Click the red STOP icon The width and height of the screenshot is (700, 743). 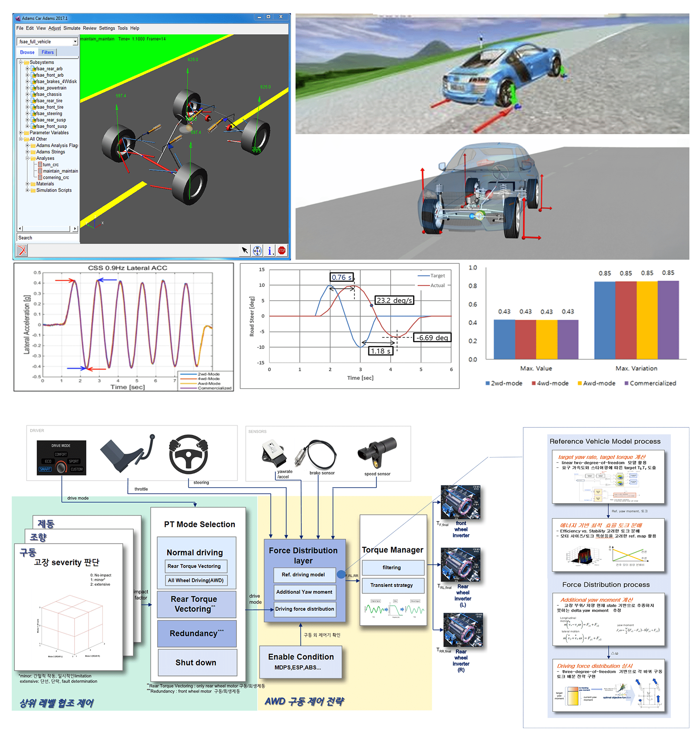pyautogui.click(x=282, y=250)
